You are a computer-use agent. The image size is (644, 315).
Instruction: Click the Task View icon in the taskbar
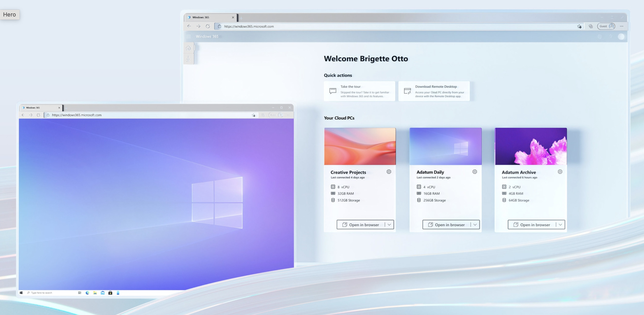[x=80, y=293]
